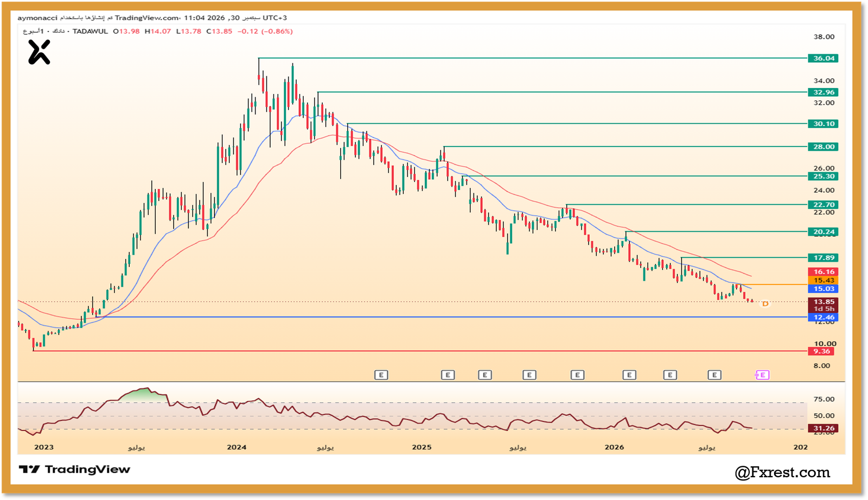Click the 8.00 price axis label
Screen dimensions: 868x500
pyautogui.click(x=822, y=366)
